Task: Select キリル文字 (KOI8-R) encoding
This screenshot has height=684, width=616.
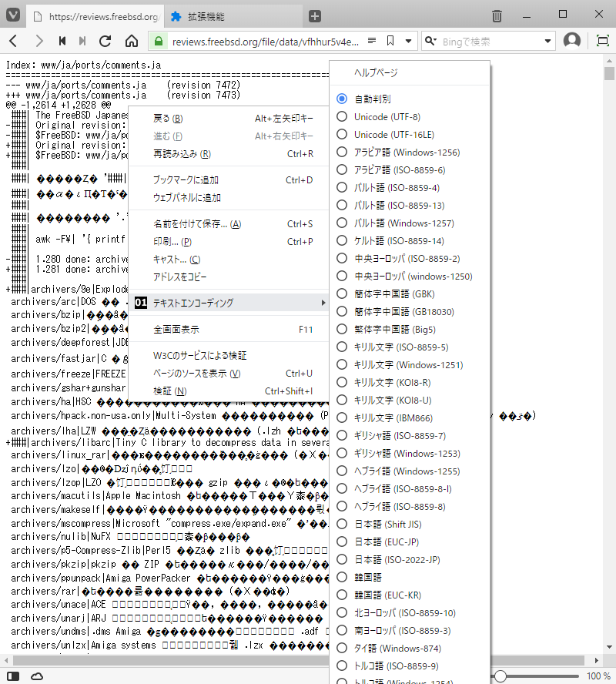Action: (x=410, y=383)
